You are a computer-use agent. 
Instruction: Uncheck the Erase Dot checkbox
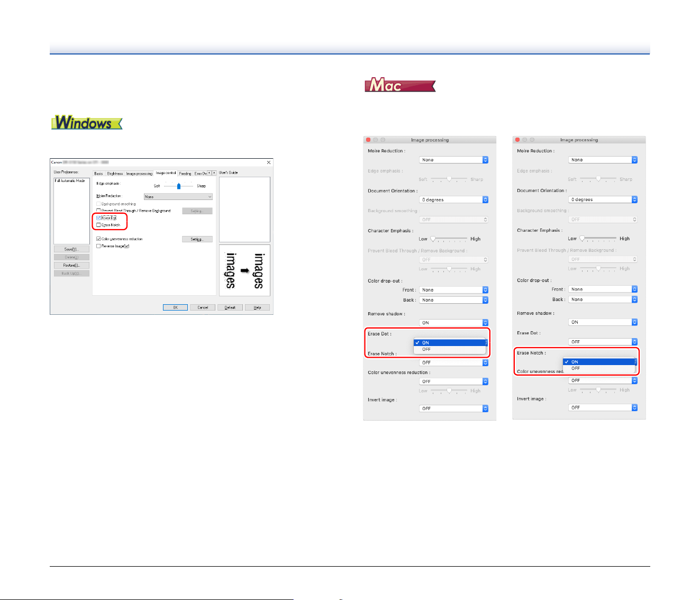point(98,217)
